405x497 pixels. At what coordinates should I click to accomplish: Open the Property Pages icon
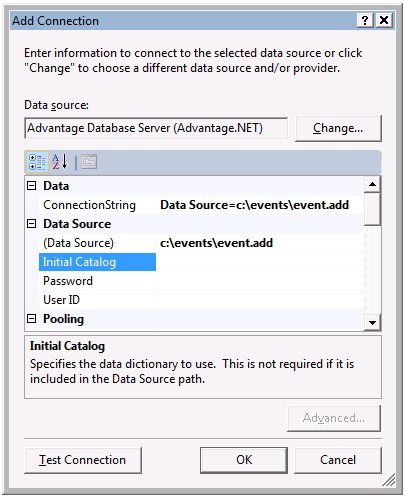[x=89, y=162]
